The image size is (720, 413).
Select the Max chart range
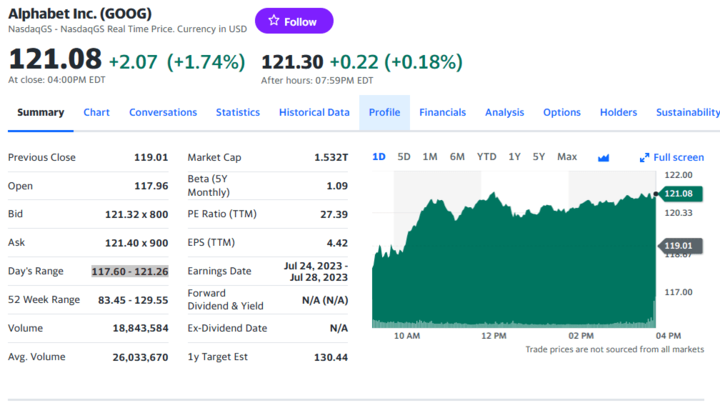(567, 157)
